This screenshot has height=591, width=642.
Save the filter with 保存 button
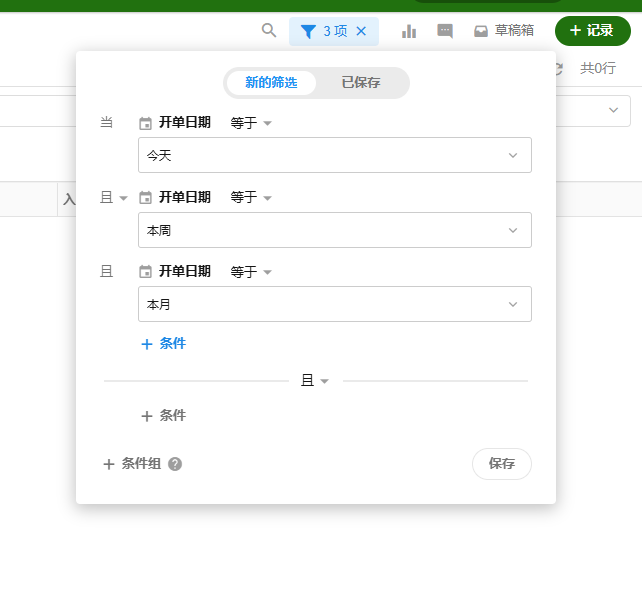tap(501, 464)
